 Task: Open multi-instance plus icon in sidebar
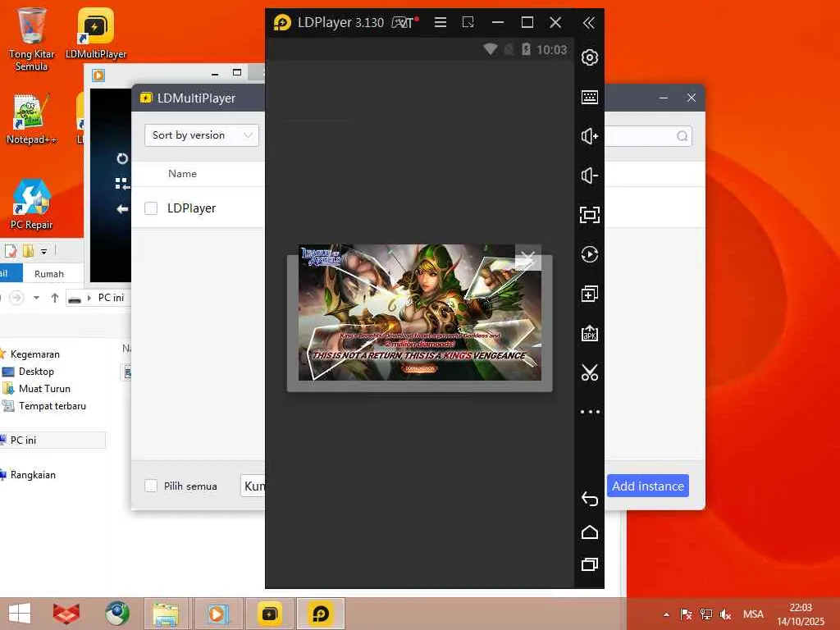pos(589,294)
